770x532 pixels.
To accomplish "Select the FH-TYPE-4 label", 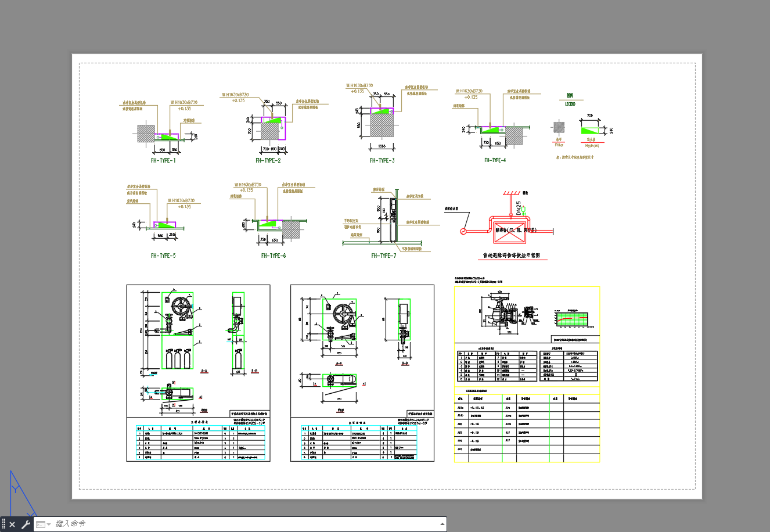I will pos(495,160).
